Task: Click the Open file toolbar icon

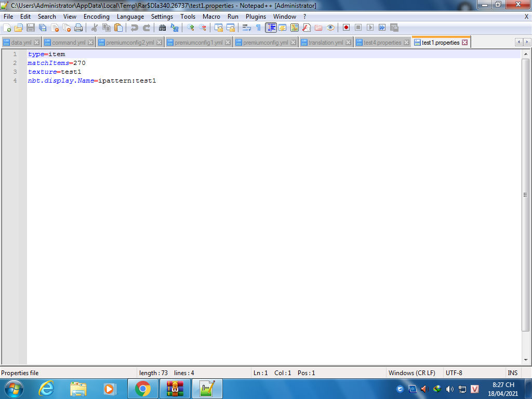Action: point(19,28)
